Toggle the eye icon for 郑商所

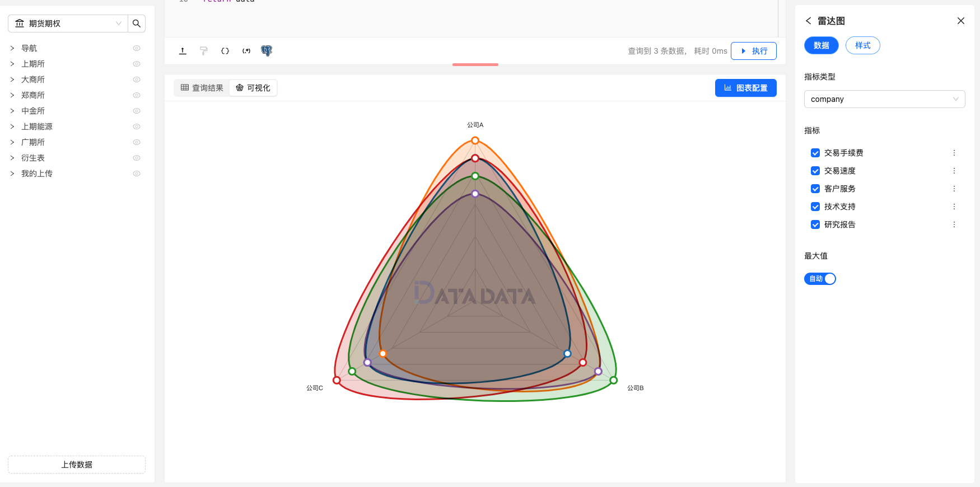coord(137,95)
